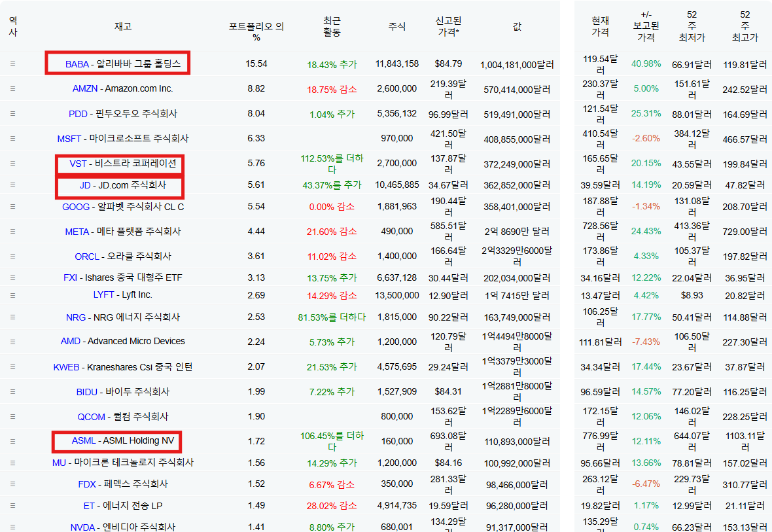Open the MSFT row history icon
Screen dimensions: 772x532
(x=12, y=138)
